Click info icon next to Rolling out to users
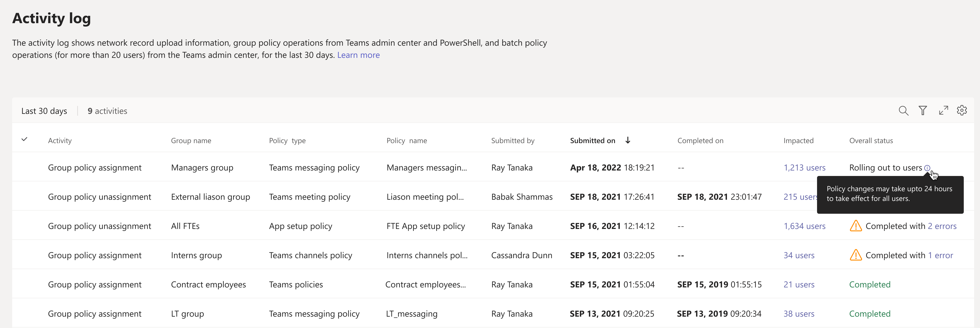980x328 pixels. click(927, 168)
